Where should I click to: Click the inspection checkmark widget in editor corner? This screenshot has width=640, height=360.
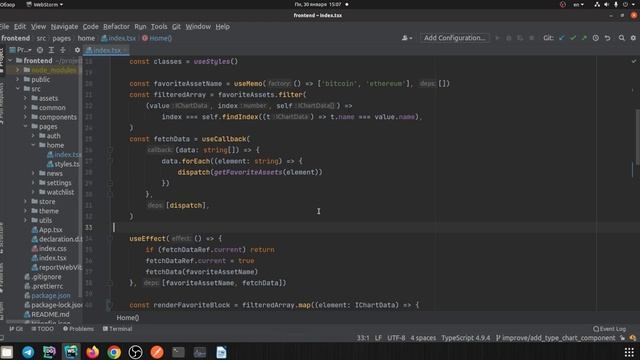pos(633,61)
